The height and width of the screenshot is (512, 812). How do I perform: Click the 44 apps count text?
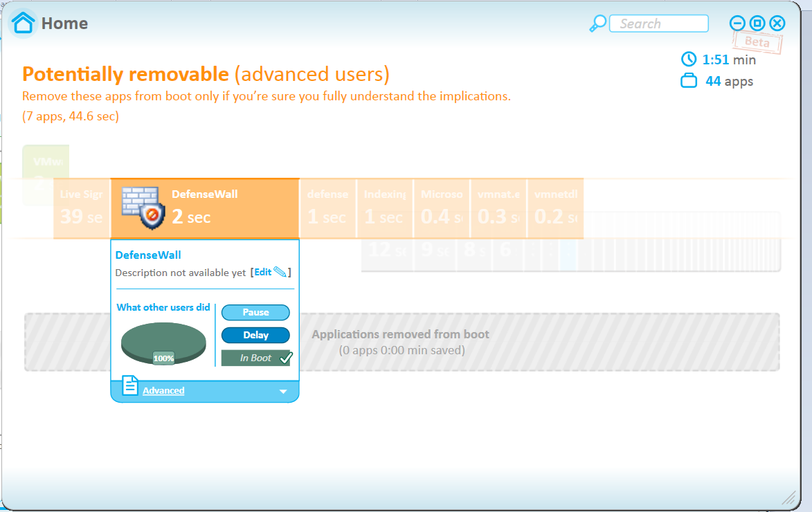729,81
